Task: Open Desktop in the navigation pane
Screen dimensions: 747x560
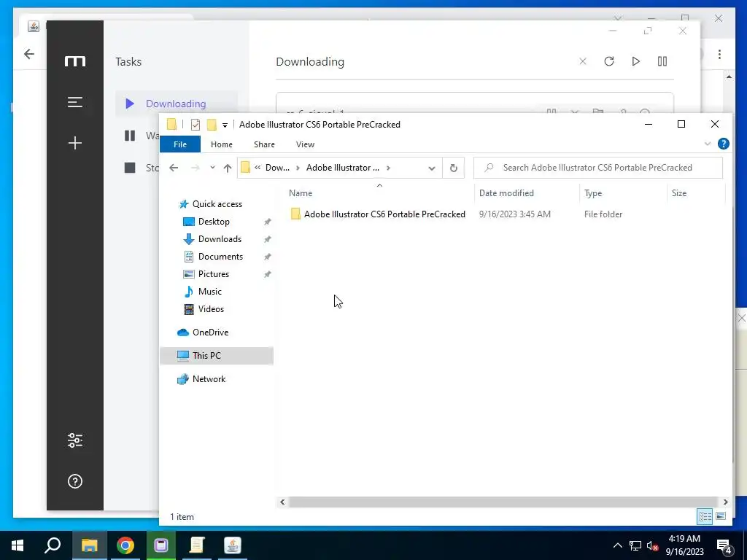Action: click(214, 222)
